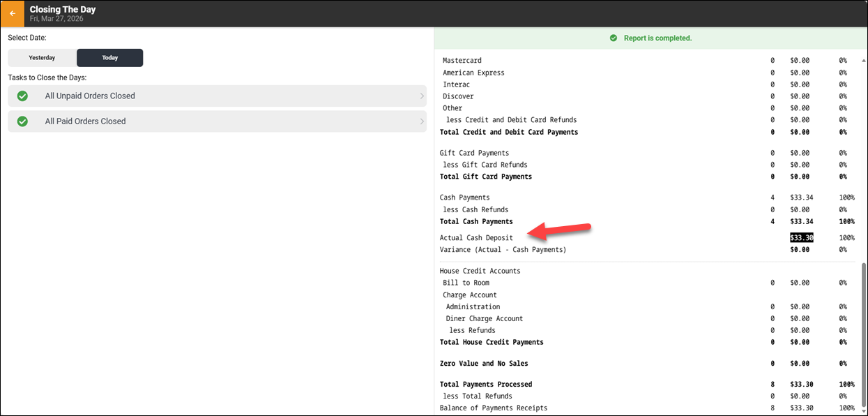Click green checkmark beside All Paid Orders Closed
868x416 pixels.
[x=22, y=121]
